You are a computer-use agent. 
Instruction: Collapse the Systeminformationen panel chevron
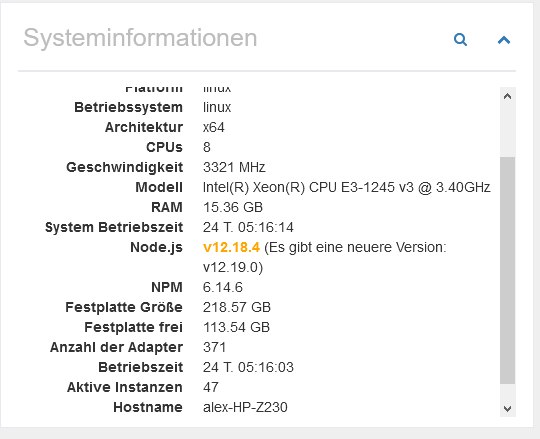click(x=504, y=40)
